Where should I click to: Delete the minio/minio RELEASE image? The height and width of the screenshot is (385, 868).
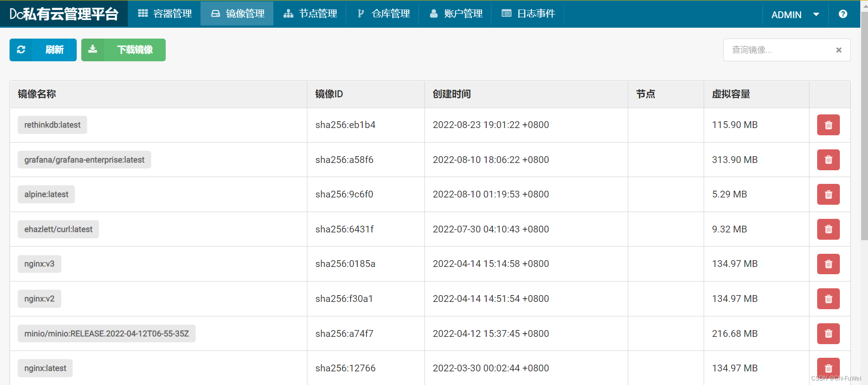(828, 334)
